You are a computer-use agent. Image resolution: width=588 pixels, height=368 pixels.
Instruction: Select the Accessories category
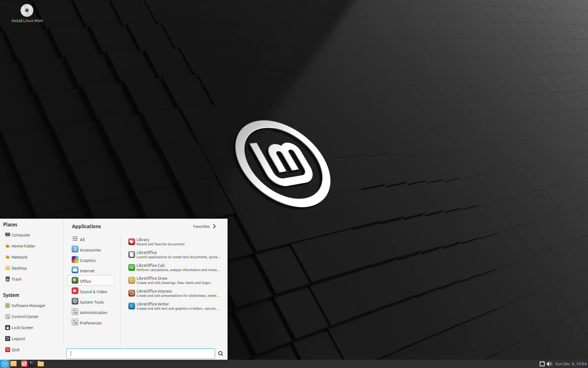[x=90, y=250]
